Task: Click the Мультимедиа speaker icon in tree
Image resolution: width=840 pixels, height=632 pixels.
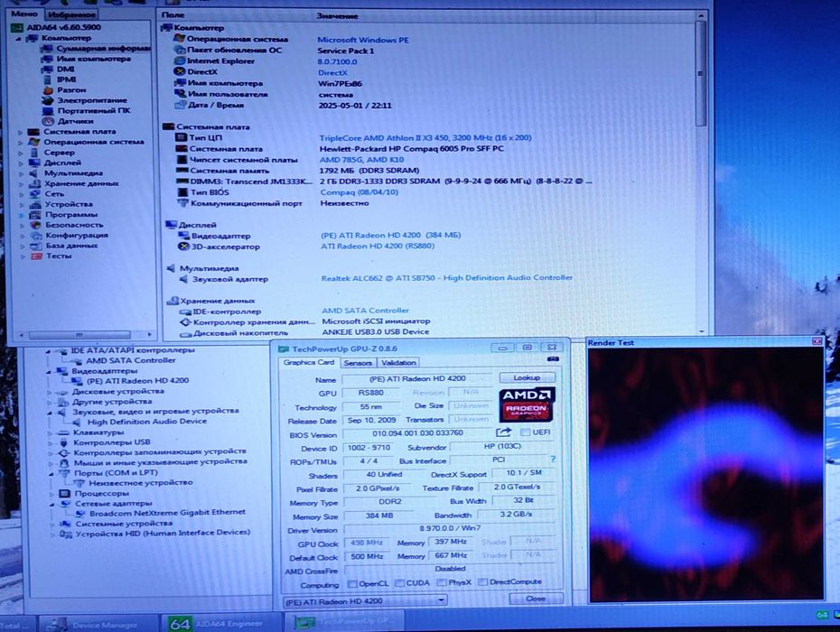Action: [x=34, y=173]
